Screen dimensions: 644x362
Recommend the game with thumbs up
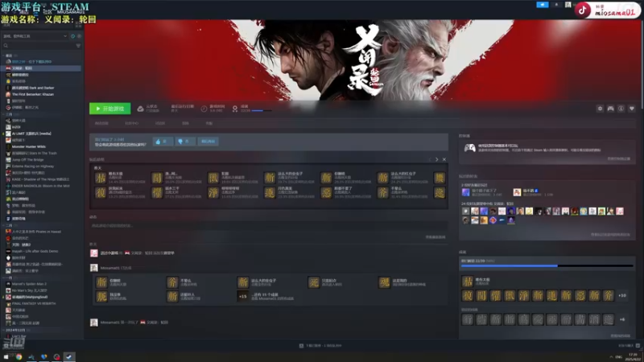click(x=163, y=142)
